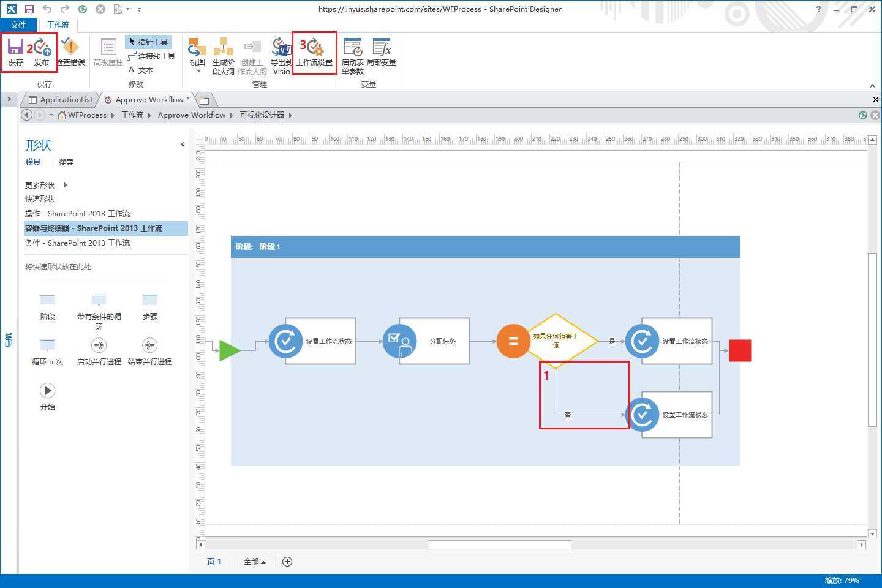Switch to Stencils (模具) in Shapes panel
The width and height of the screenshot is (882, 588).
pyautogui.click(x=33, y=162)
